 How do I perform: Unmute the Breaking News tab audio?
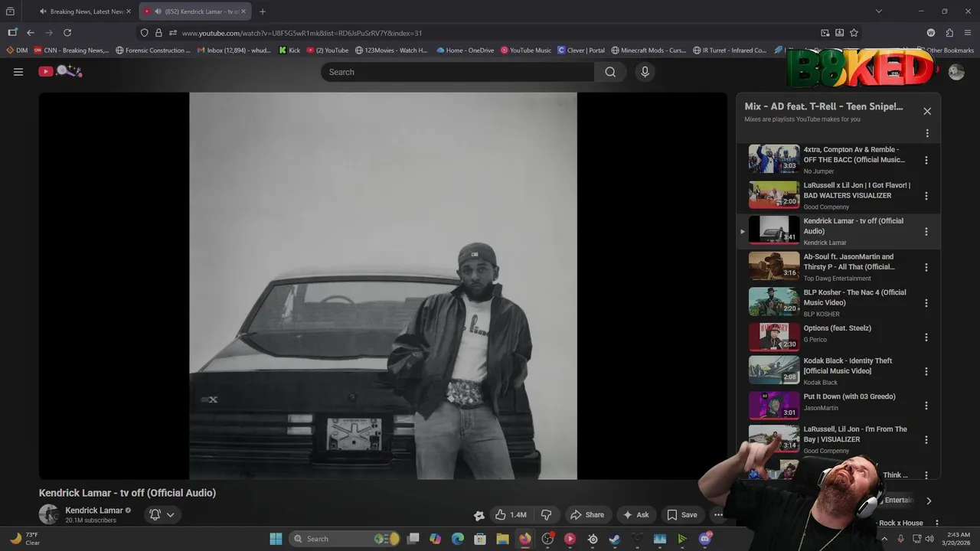pos(42,11)
